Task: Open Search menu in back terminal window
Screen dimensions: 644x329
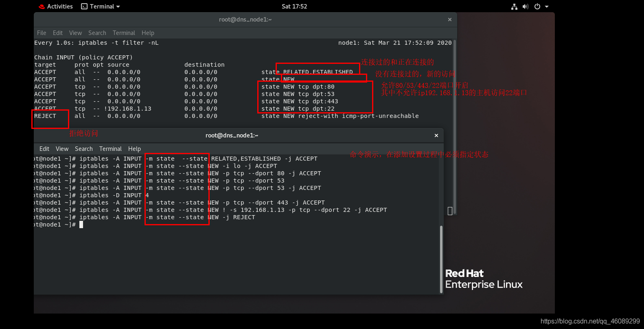Action: tap(97, 33)
